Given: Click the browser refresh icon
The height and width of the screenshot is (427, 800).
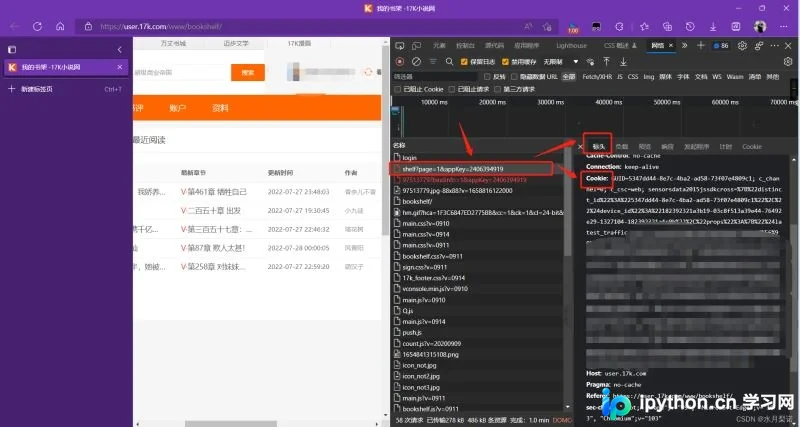Looking at the screenshot, I should point(37,27).
